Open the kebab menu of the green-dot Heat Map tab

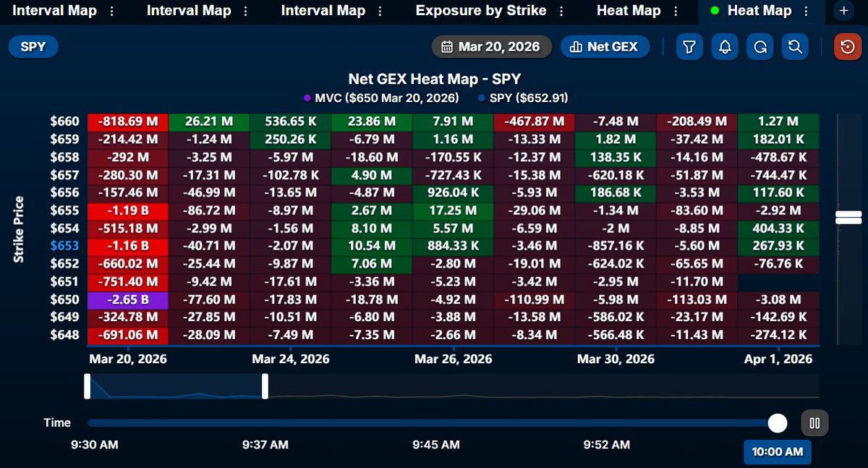pos(807,11)
